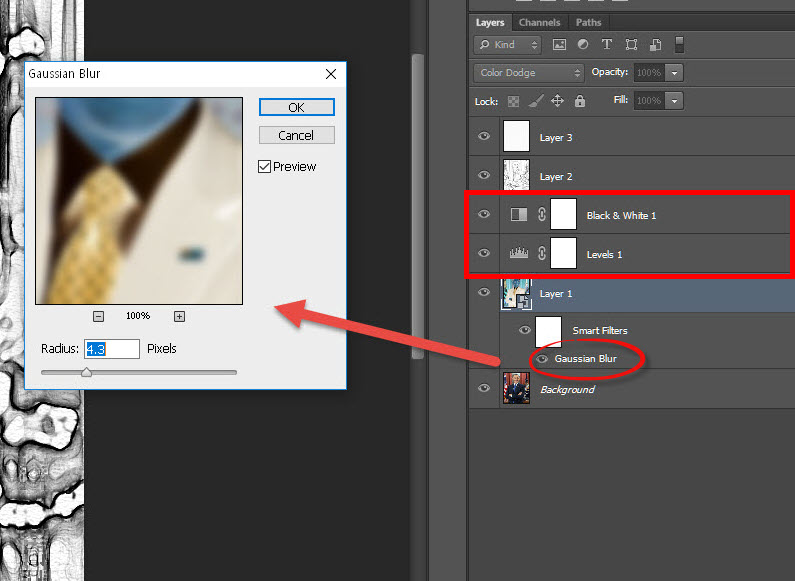Click the blur preview image

click(139, 201)
